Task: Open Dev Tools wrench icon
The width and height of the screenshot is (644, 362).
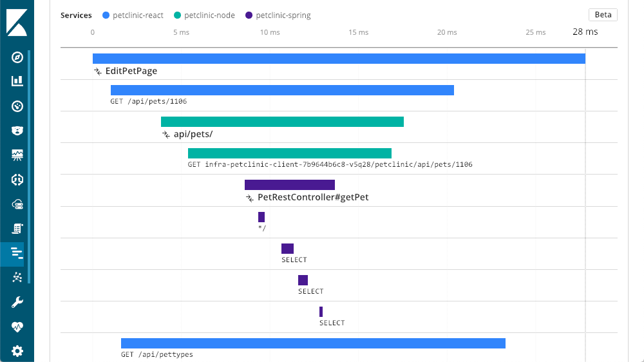Action: point(17,302)
